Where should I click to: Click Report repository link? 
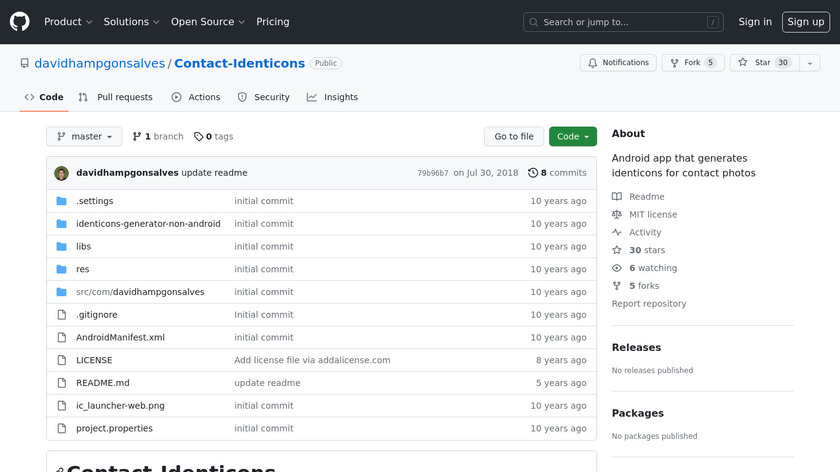tap(649, 304)
